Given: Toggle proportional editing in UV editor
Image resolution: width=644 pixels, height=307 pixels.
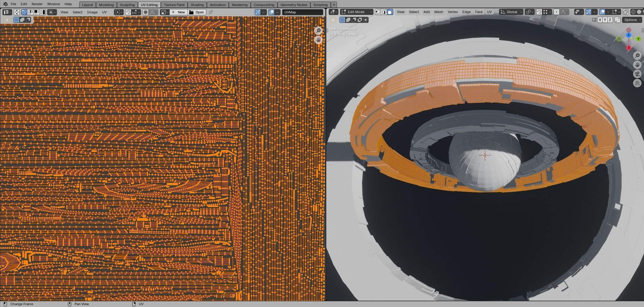Looking at the screenshot, I should (x=146, y=12).
